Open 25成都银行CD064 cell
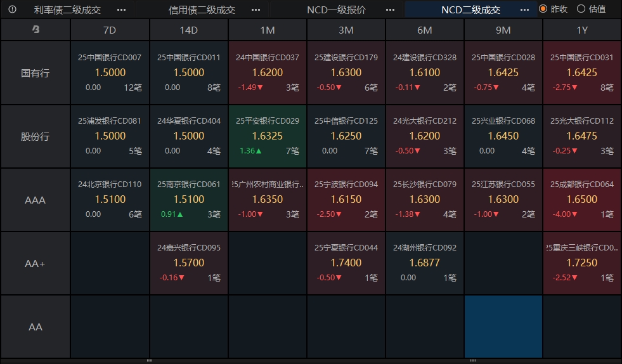Screen dimensions: 622x364 pos(582,200)
